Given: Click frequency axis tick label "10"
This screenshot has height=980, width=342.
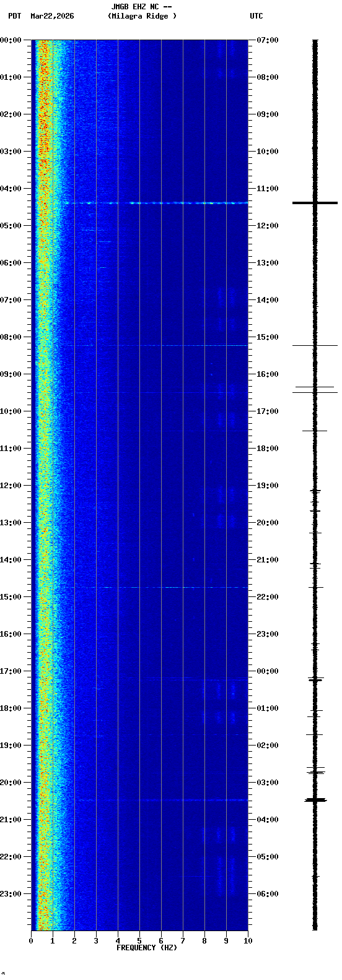Looking at the screenshot, I should [248, 941].
